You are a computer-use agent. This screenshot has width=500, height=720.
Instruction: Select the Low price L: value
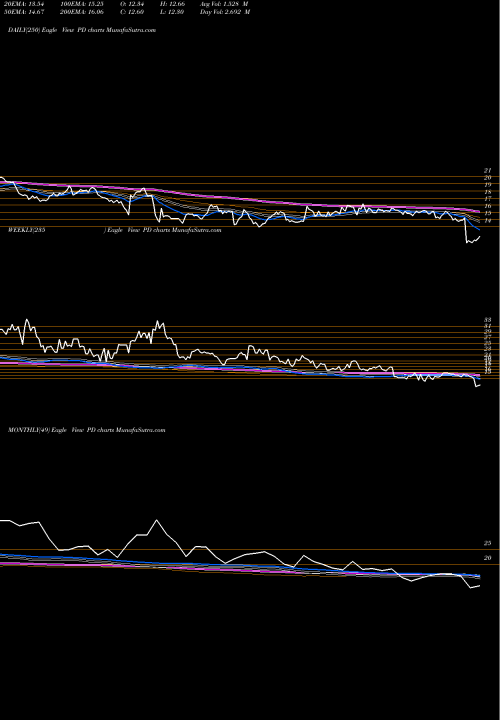click(x=172, y=12)
